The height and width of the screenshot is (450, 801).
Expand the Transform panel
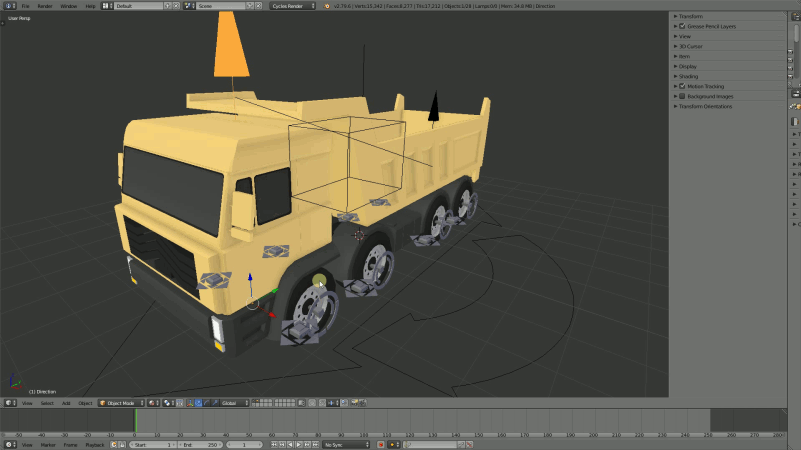[x=691, y=16]
